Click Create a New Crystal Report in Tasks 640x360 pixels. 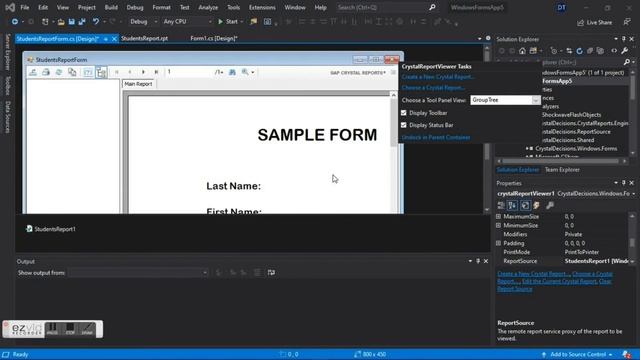pyautogui.click(x=438, y=77)
